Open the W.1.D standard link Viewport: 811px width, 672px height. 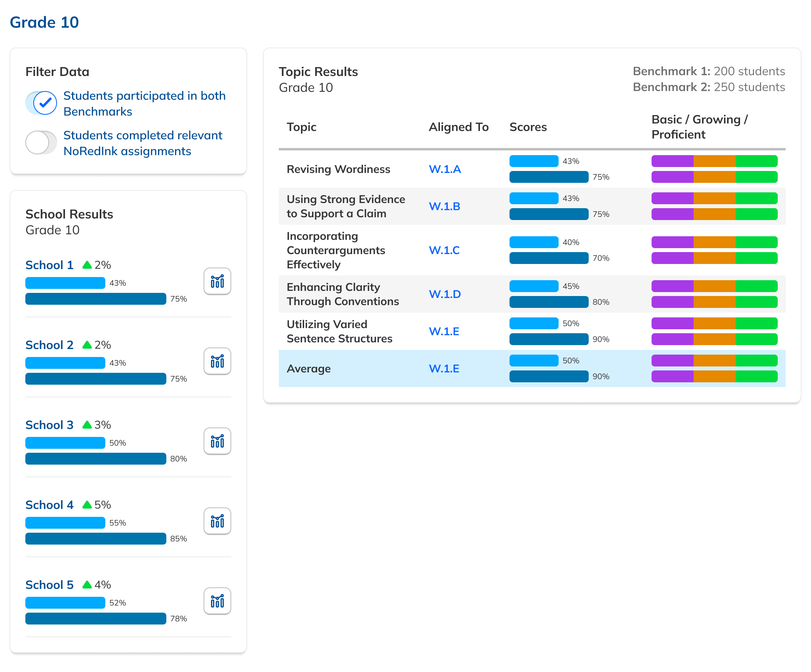(445, 294)
